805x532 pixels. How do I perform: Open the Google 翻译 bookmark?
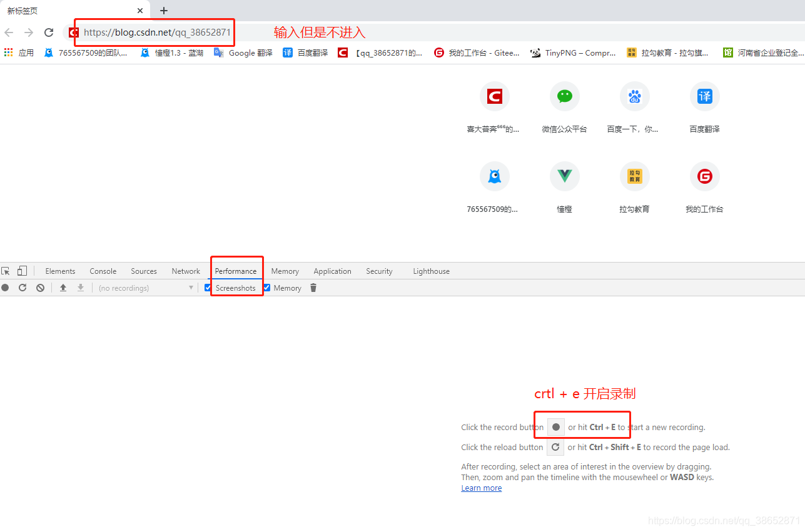pos(243,53)
